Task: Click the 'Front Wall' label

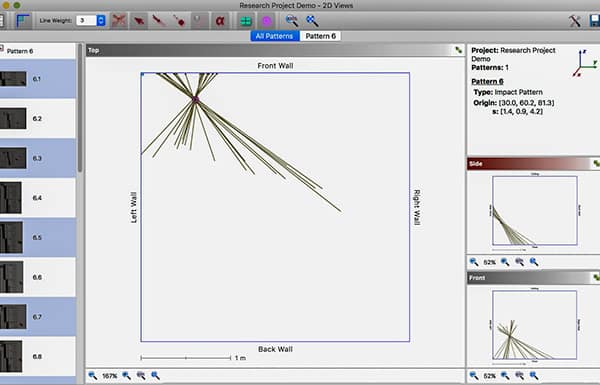Action: coord(275,66)
